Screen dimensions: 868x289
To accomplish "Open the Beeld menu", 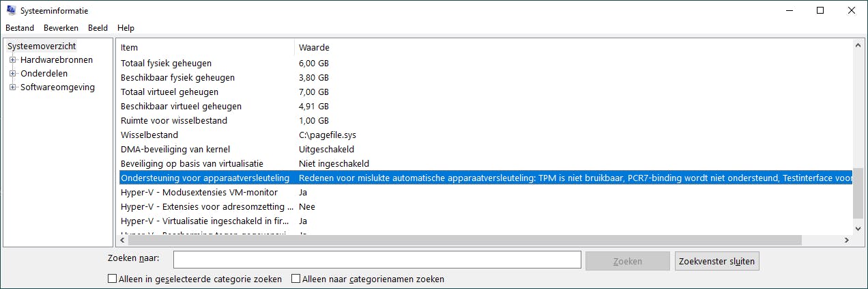I will click(98, 28).
